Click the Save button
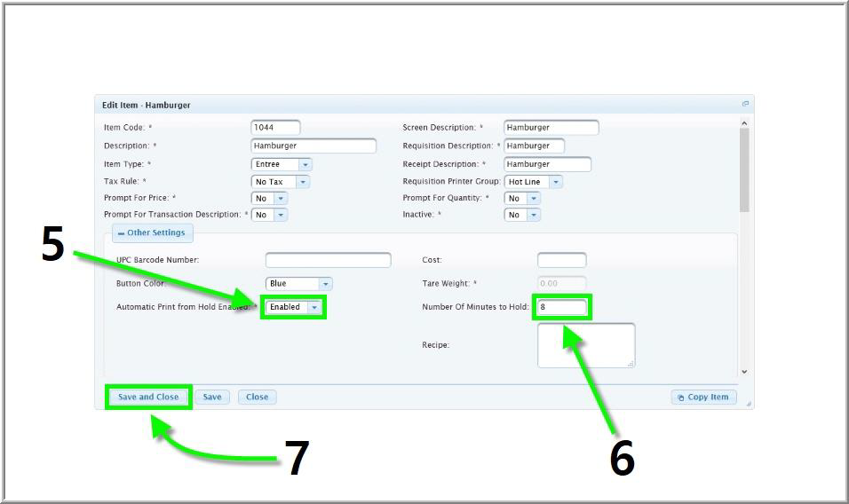 click(211, 397)
